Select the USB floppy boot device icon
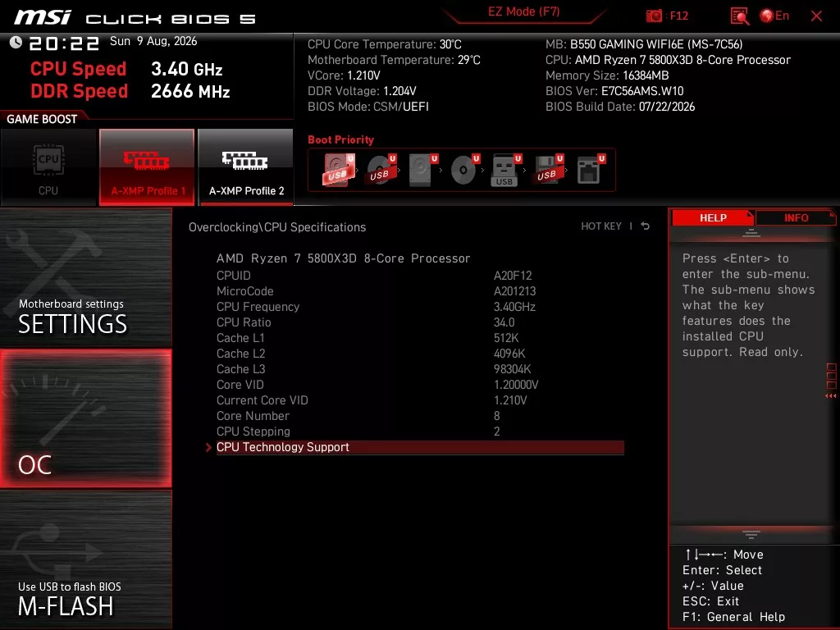The height and width of the screenshot is (630, 840). (x=548, y=170)
